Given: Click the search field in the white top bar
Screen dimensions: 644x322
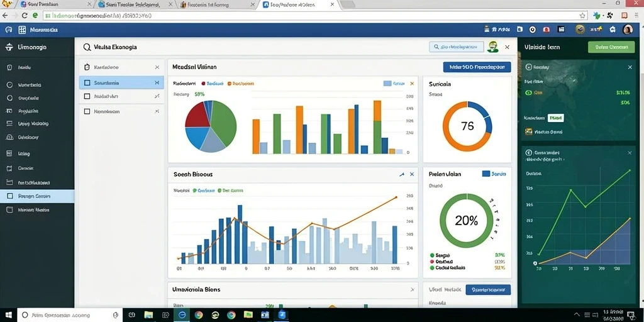Looking at the screenshot, I should pos(456,47).
